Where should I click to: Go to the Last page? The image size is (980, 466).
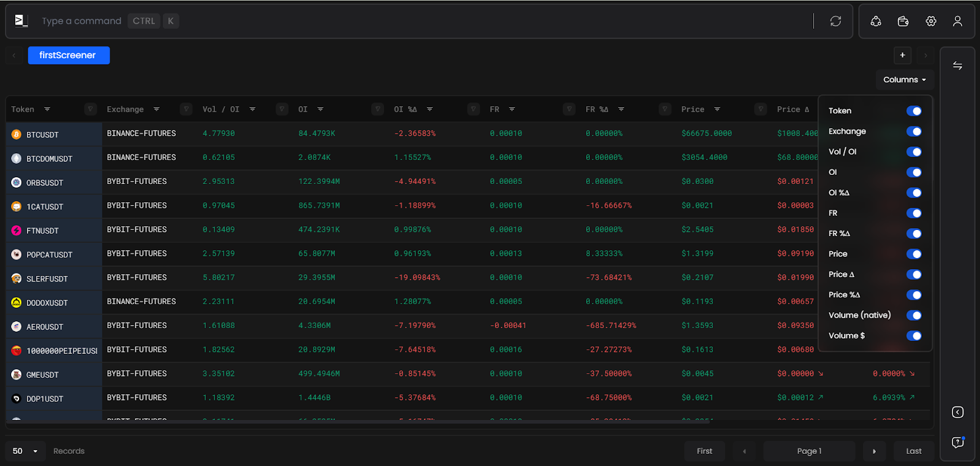point(914,451)
